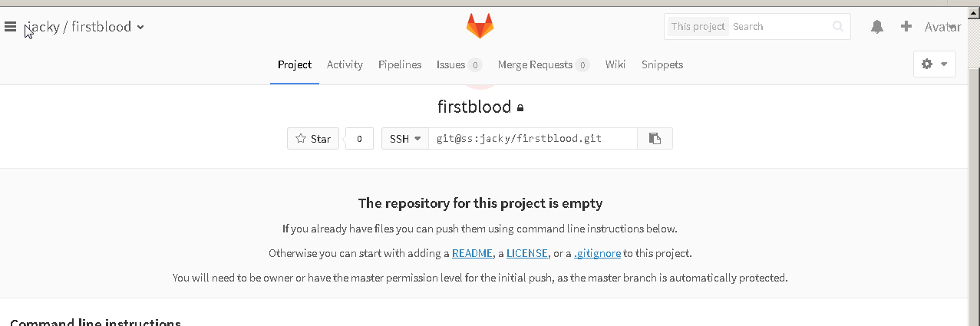Switch to the Activity tab
The width and height of the screenshot is (980, 326).
point(345,64)
